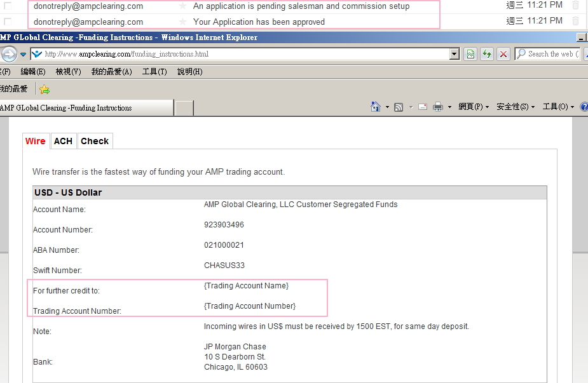
Task: Click ABA number 021000021
Action: pos(224,245)
